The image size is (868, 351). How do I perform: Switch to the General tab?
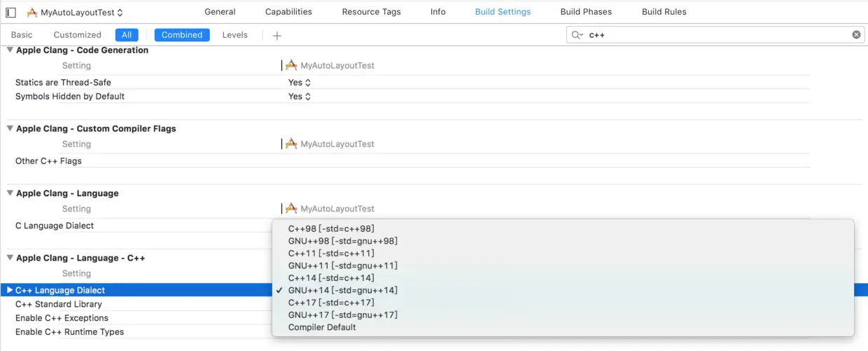(220, 12)
